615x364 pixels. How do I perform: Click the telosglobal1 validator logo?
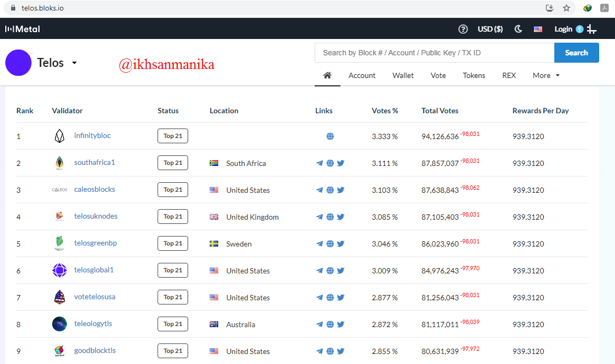click(x=60, y=270)
